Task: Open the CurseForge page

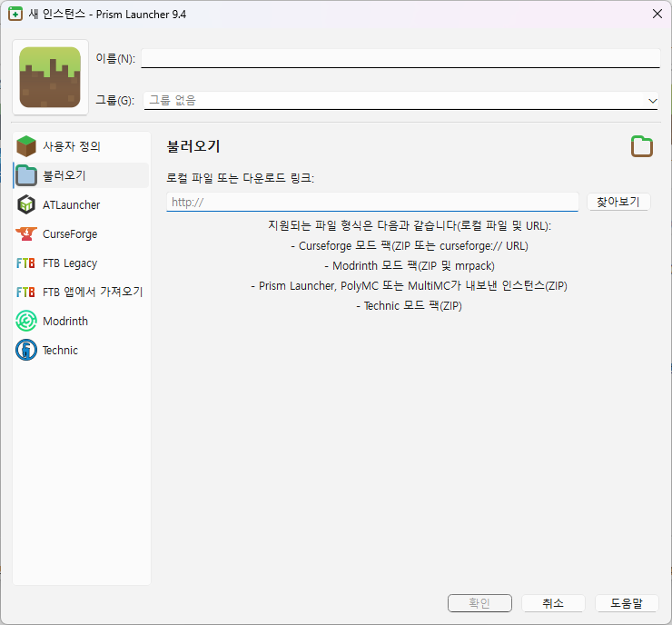Action: pos(82,233)
